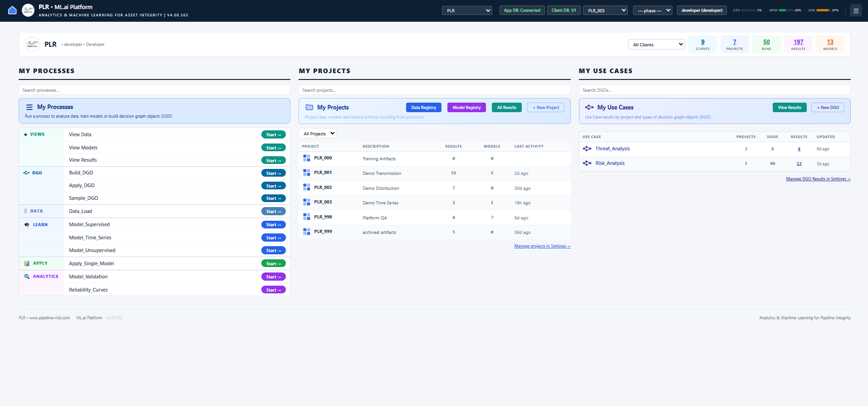Start the Data_Load process

point(274,212)
